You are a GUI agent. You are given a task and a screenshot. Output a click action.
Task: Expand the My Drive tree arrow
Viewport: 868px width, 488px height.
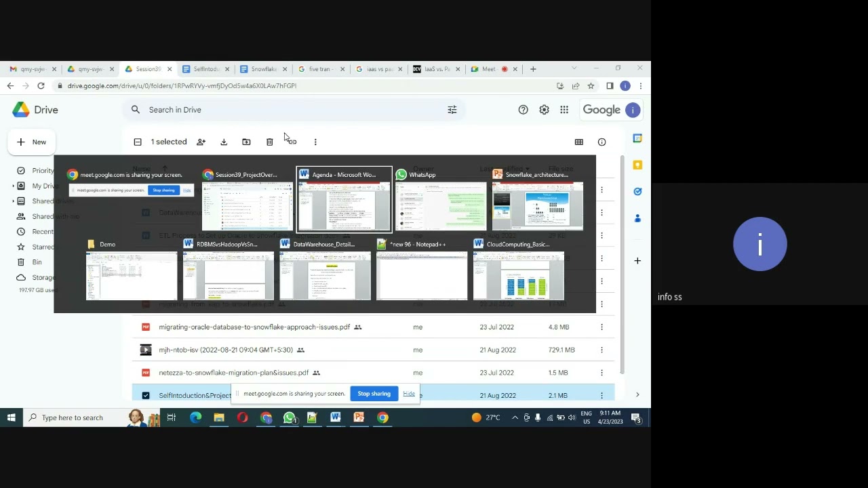tap(13, 186)
